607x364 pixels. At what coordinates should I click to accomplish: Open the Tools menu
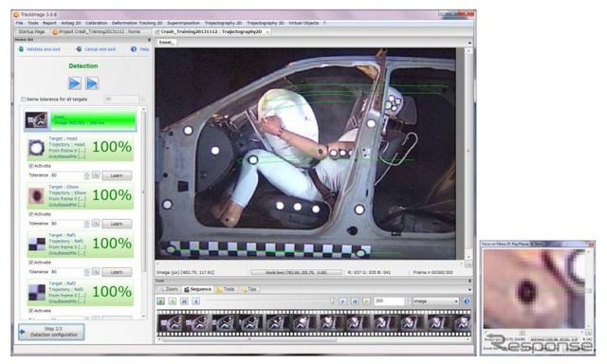click(33, 23)
